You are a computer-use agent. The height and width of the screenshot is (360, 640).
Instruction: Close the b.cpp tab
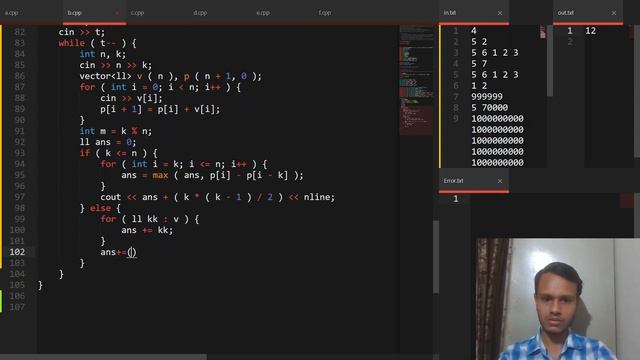coord(117,13)
